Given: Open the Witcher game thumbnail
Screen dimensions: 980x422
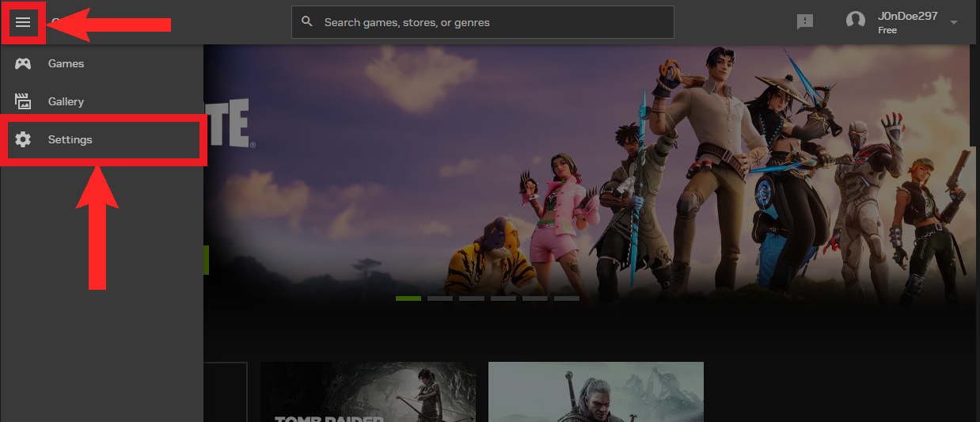Looking at the screenshot, I should [x=596, y=392].
